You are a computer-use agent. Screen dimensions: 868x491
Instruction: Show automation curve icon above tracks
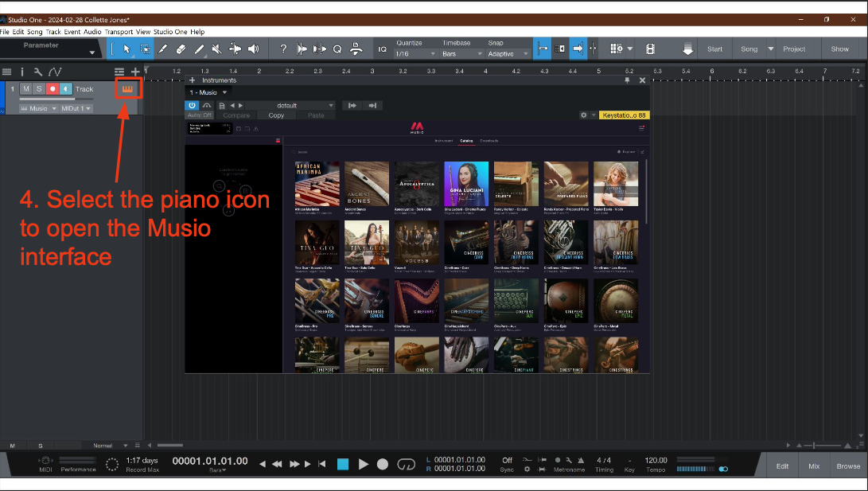point(55,72)
